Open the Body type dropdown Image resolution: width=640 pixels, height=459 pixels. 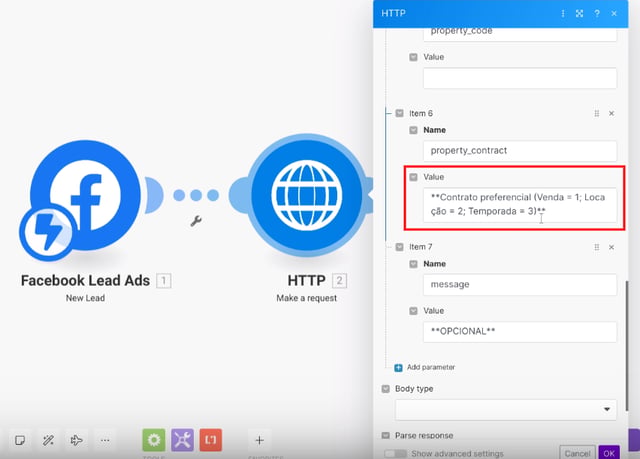[x=506, y=409]
